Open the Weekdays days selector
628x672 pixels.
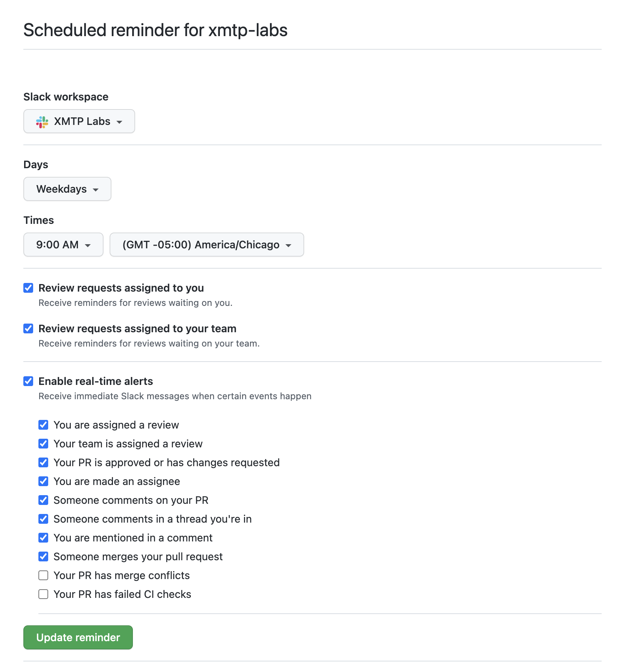click(x=67, y=189)
